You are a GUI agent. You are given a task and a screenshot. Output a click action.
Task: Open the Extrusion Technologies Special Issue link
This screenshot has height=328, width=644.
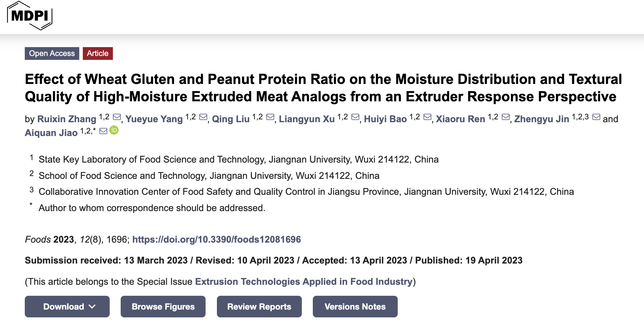pyautogui.click(x=304, y=282)
